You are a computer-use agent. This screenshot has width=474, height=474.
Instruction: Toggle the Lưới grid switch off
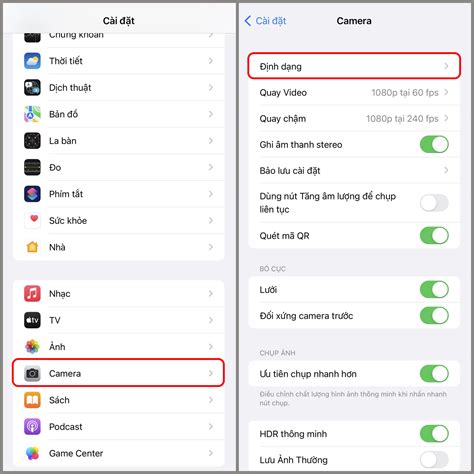434,289
